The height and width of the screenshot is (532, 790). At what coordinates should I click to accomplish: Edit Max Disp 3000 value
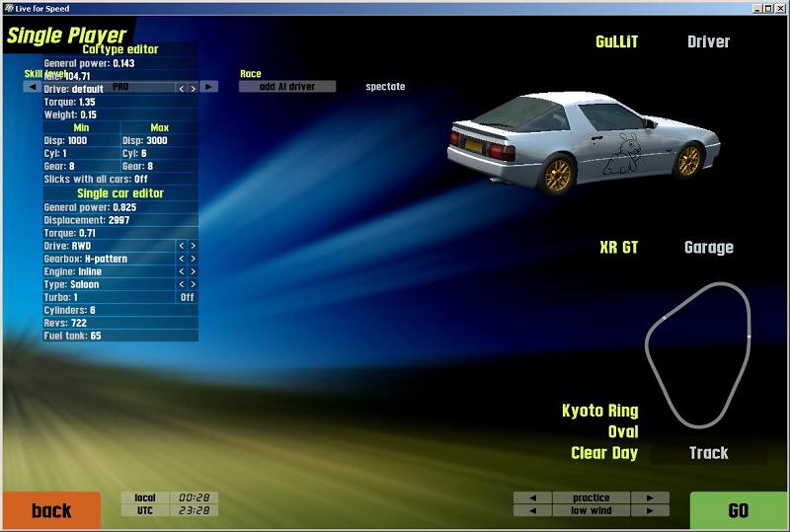point(159,140)
